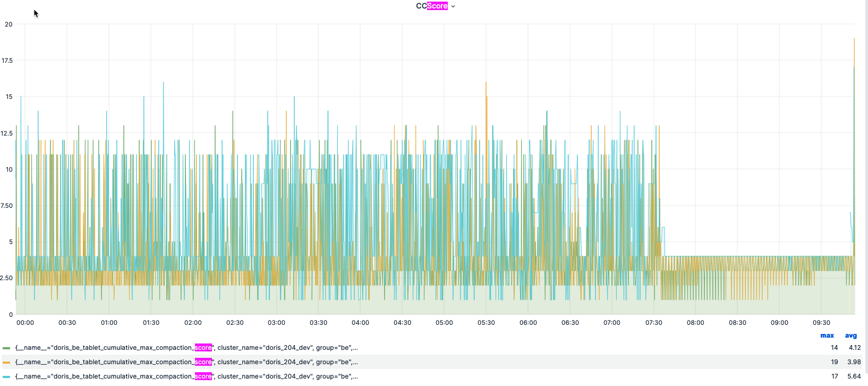Click the 03:00 time axis label
Screen dimensions: 868x386
[276, 323]
